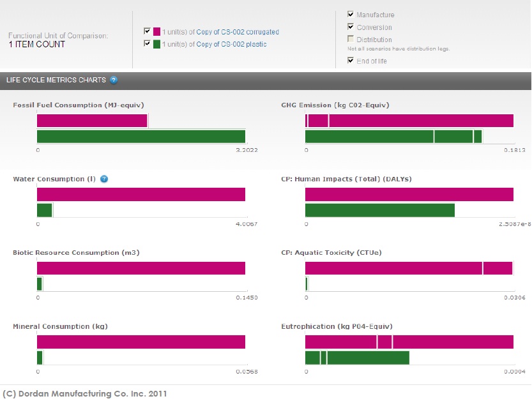Click the magenta corrugated color swatch
The width and height of the screenshot is (532, 401).
point(156,31)
